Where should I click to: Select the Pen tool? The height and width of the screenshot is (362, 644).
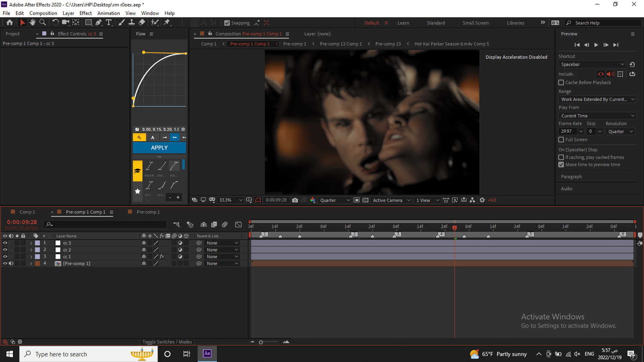(x=99, y=23)
